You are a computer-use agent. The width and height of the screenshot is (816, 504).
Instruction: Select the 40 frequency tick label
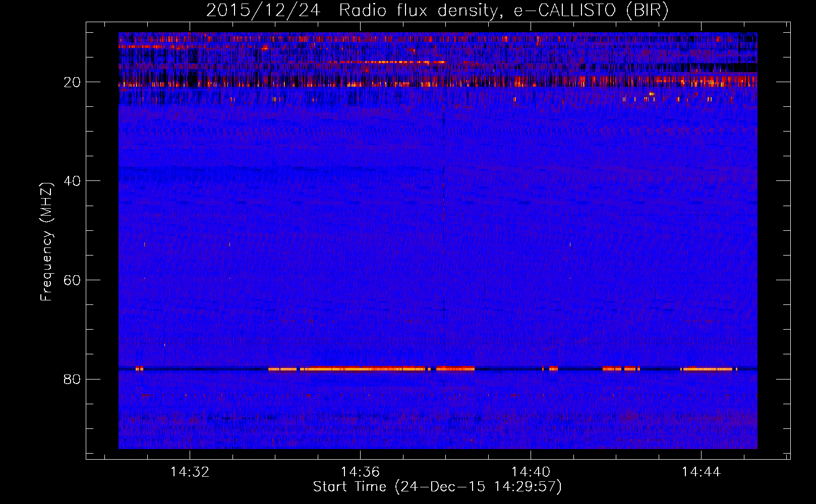pyautogui.click(x=72, y=181)
